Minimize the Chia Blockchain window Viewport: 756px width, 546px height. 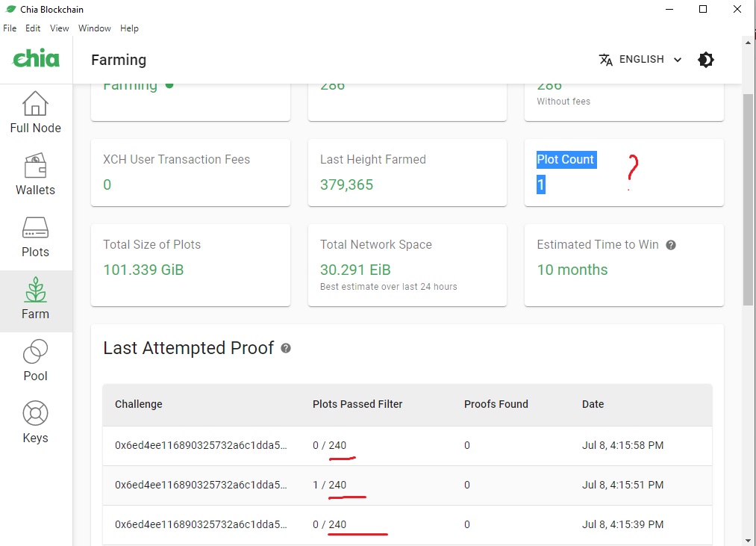[x=669, y=9]
